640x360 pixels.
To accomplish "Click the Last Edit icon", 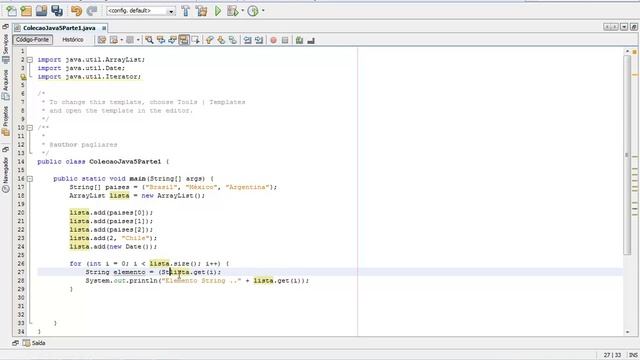I will [102, 40].
